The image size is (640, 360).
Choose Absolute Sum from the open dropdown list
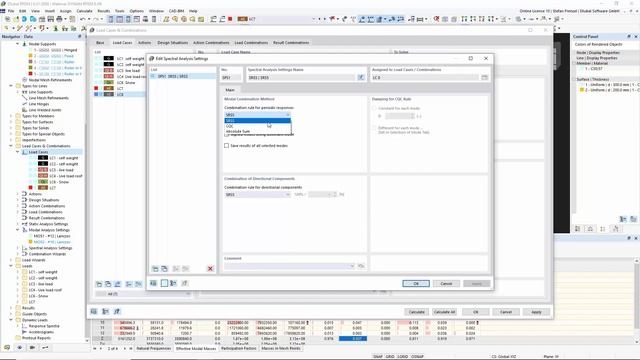[258, 131]
